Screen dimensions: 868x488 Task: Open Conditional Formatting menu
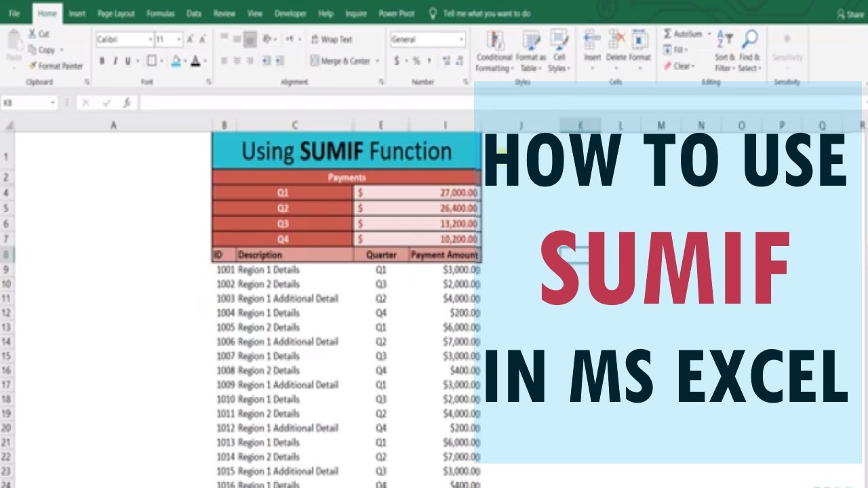494,51
